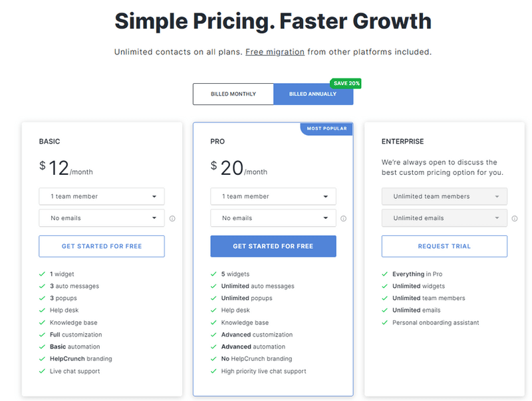Expand the Unlimited emails dropdown under Enterprise
The width and height of the screenshot is (532, 401).
444,217
